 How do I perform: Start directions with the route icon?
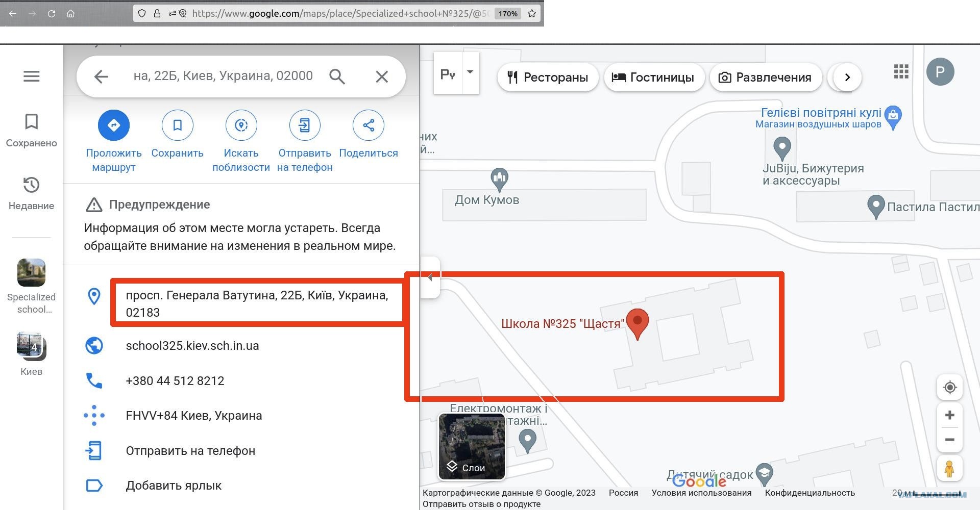point(114,125)
